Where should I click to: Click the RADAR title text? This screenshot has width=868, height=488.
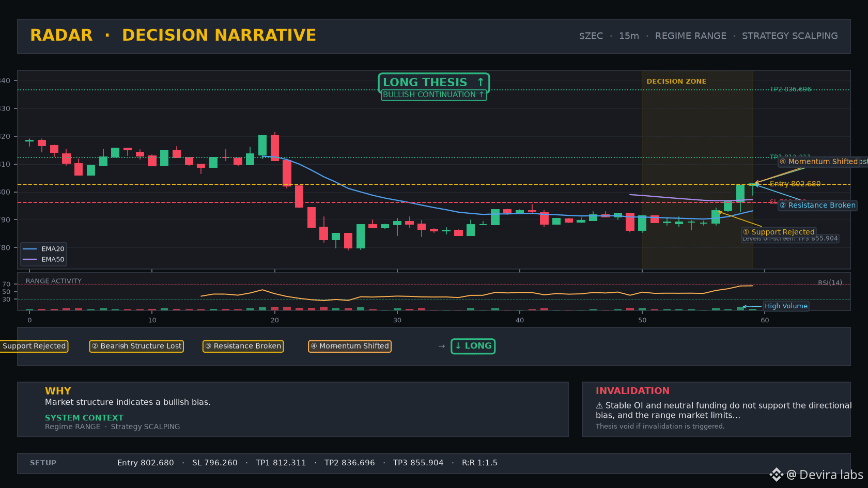coord(61,35)
